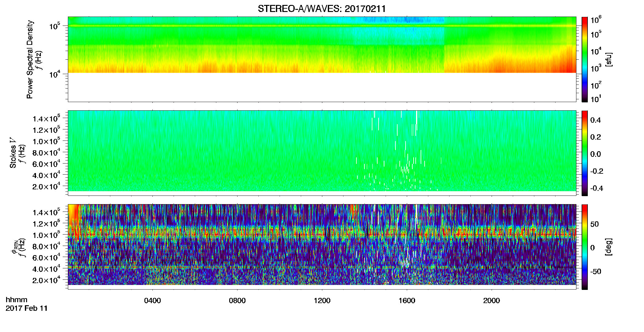The image size is (644, 332).
Task: Click the Stokes V color bar
Action: pos(585,153)
